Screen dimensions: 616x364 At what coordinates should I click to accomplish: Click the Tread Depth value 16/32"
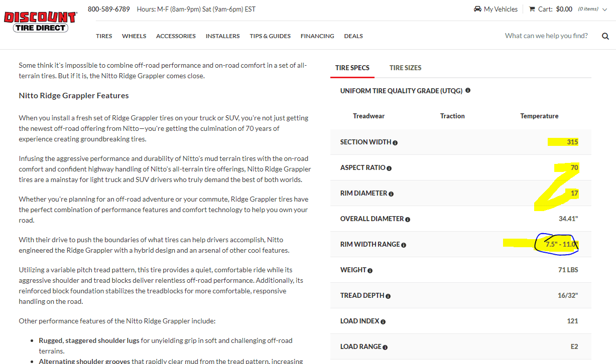[x=568, y=295]
